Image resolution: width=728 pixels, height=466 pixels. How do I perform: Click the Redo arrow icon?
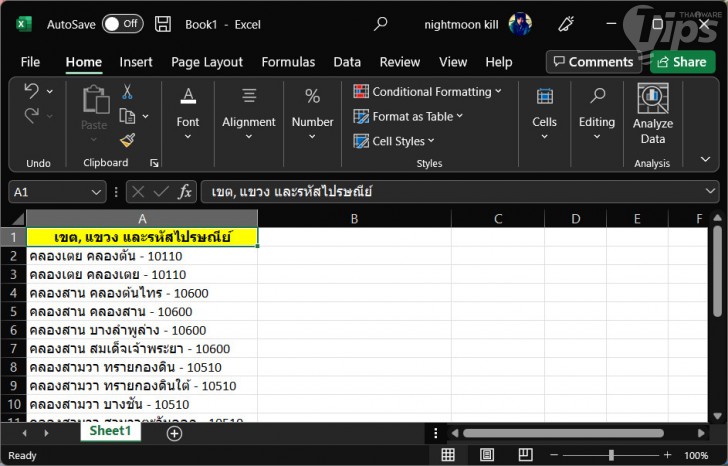pyautogui.click(x=32, y=116)
